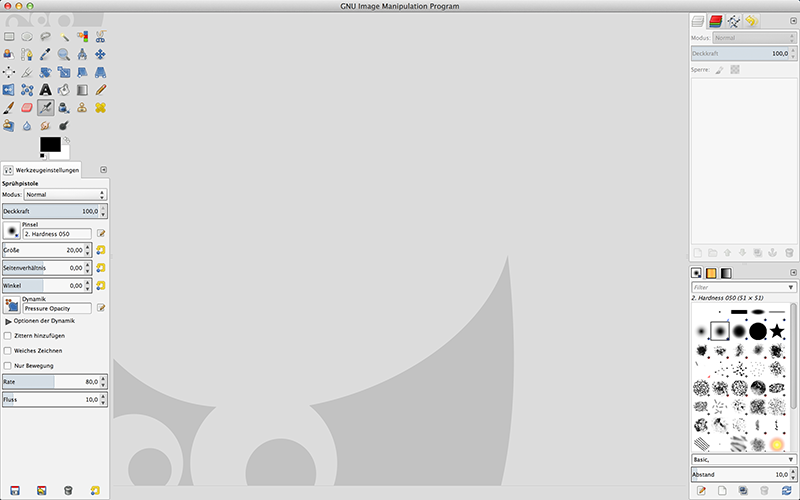Open the brush Filter dropdown arrow

click(x=791, y=287)
